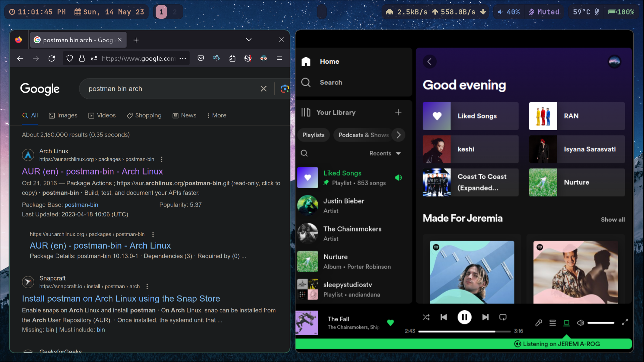The height and width of the screenshot is (362, 644).
Task: Switch to Google Shopping tab
Action: 144,115
